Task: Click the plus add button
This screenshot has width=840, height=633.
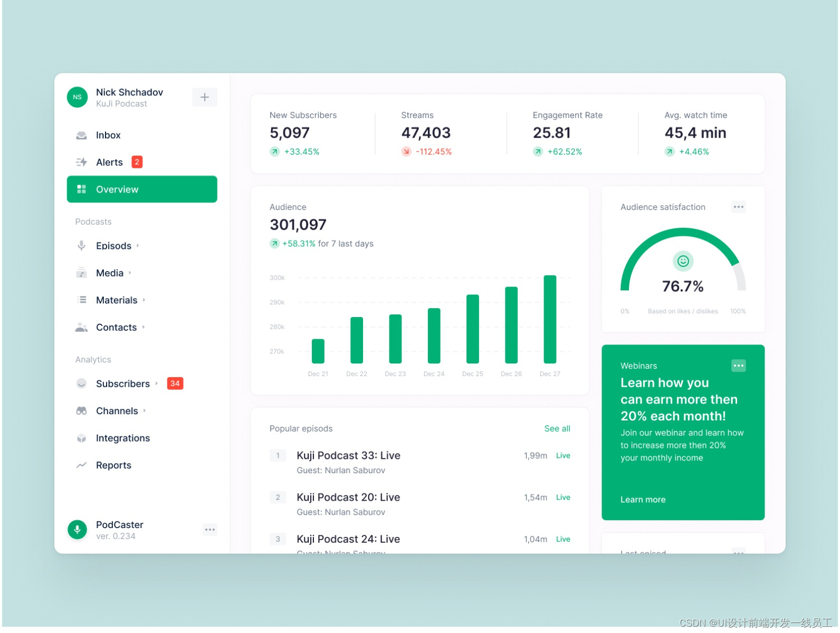Action: pyautogui.click(x=205, y=97)
